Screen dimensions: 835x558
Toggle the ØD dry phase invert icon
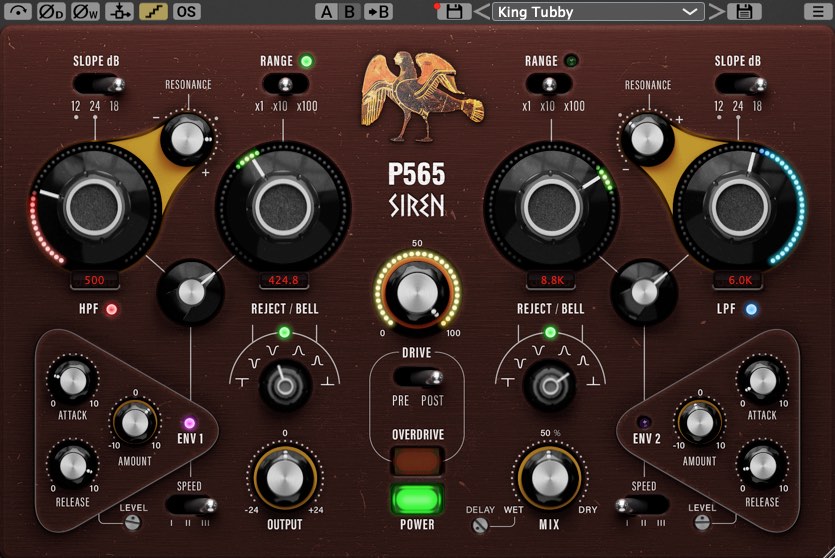point(51,11)
